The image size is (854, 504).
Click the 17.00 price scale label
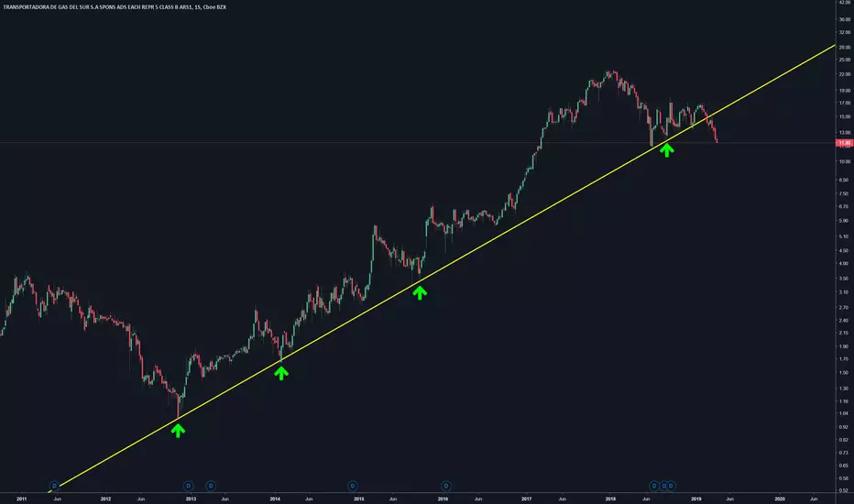[x=845, y=103]
